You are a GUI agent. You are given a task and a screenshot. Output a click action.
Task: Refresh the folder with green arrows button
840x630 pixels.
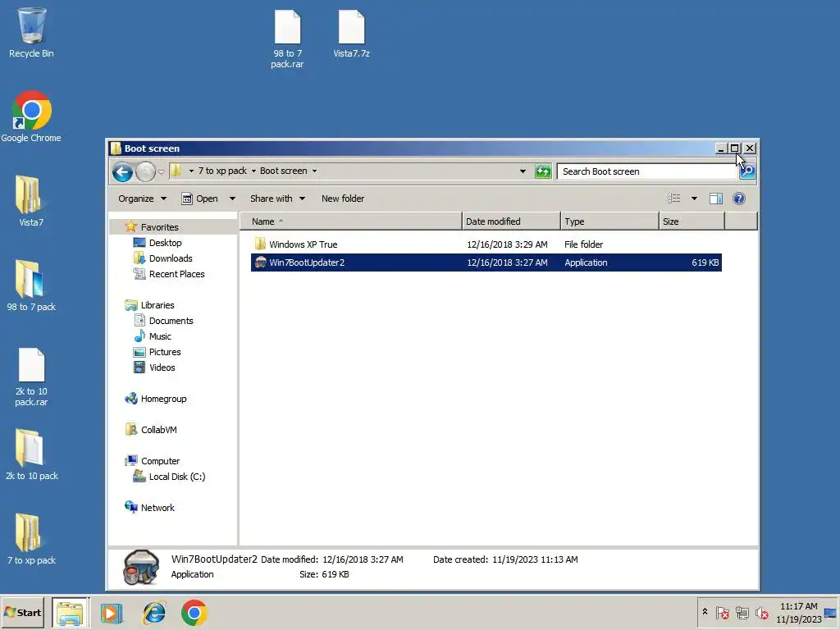[543, 171]
